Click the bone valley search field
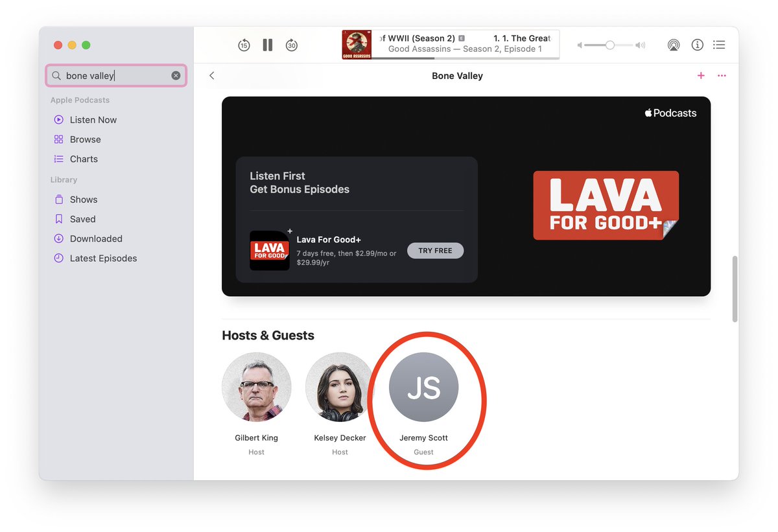778x532 pixels. pos(116,76)
